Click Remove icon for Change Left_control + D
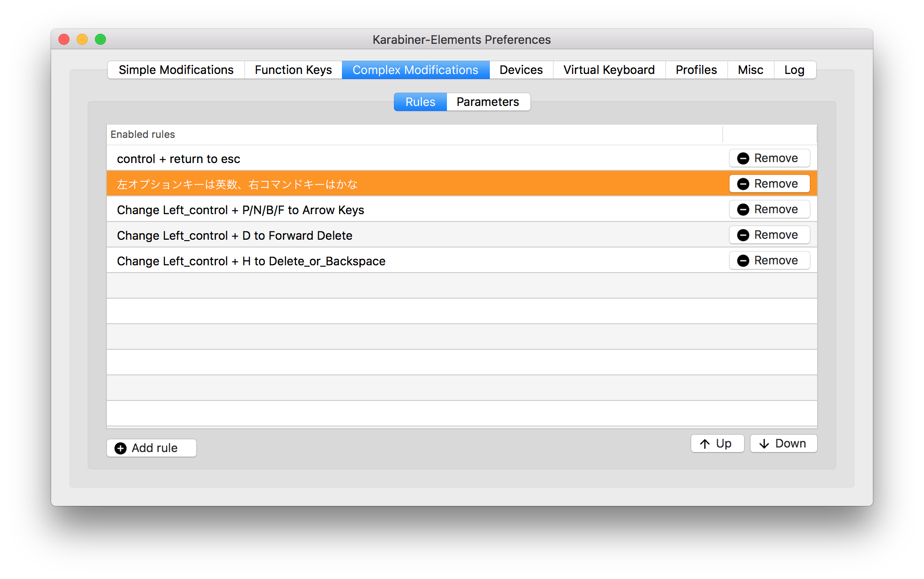 [x=743, y=235]
